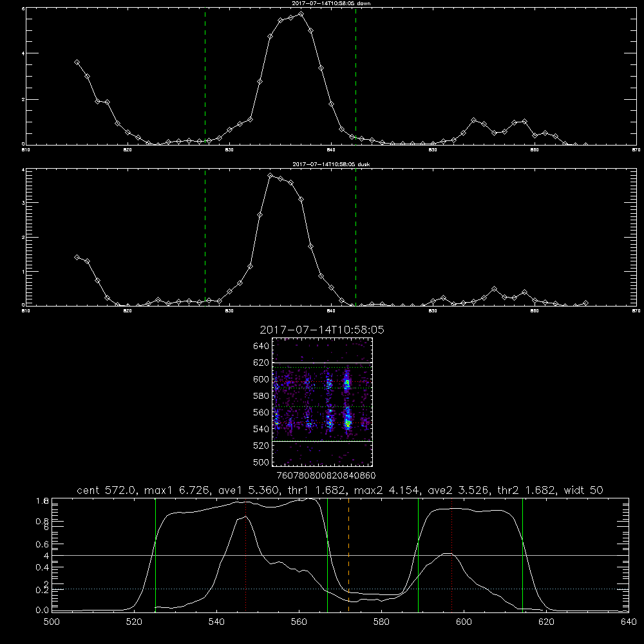Viewport: 644px width, 644px height.
Task: Click the '500' y-axis label beside the heat map
Action: click(261, 462)
